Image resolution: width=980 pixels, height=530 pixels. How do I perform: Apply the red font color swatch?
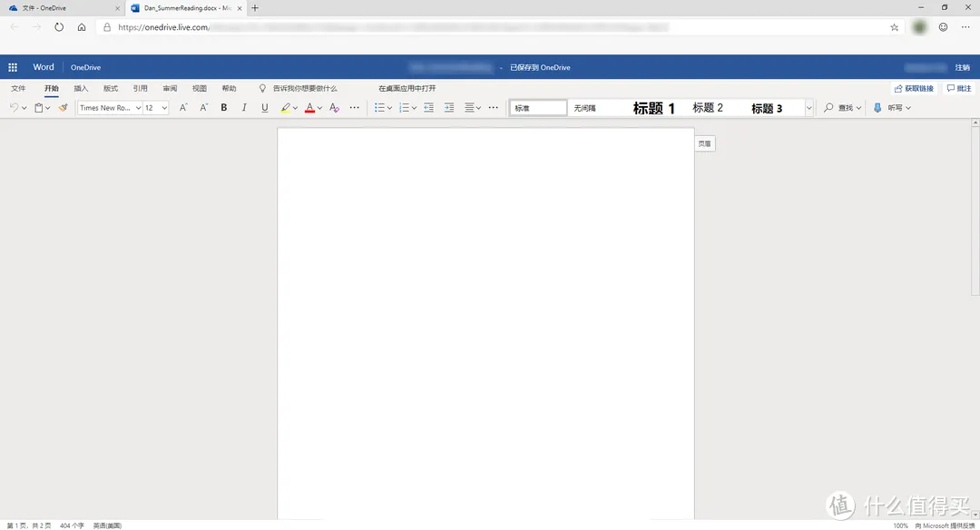tap(309, 108)
